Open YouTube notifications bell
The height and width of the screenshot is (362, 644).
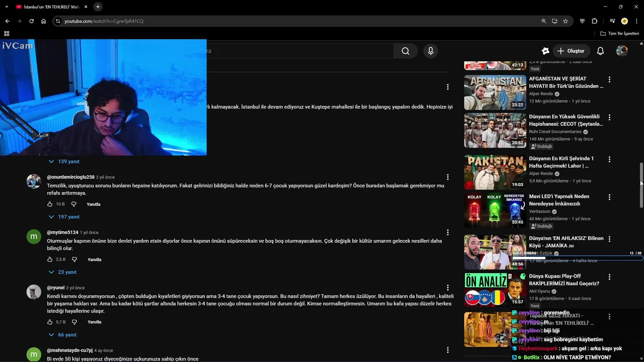click(600, 51)
